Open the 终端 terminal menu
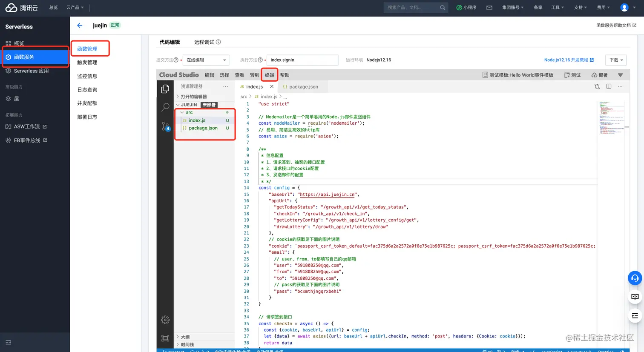 click(x=270, y=75)
